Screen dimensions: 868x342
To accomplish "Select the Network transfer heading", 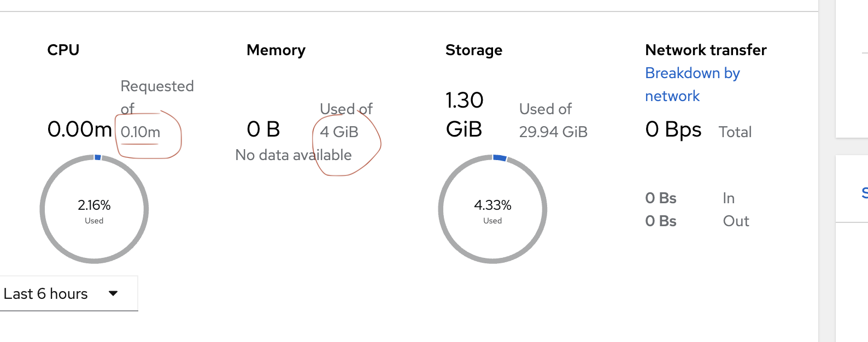I will coord(706,50).
